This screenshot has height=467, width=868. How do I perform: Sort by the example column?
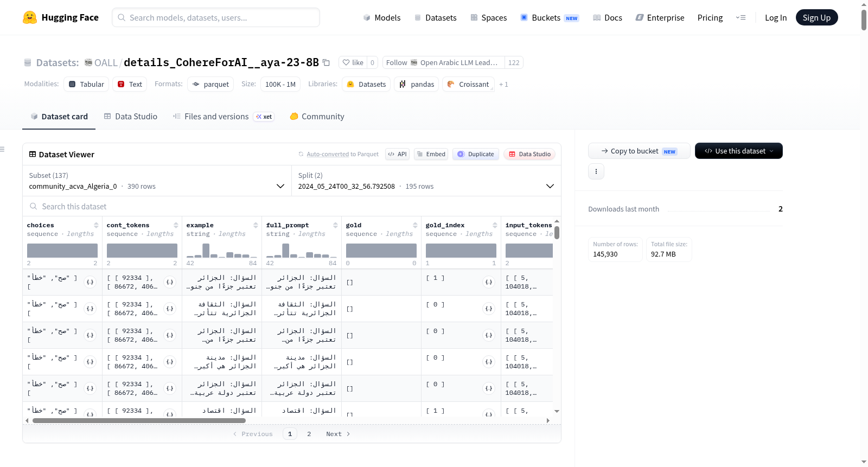(256, 225)
